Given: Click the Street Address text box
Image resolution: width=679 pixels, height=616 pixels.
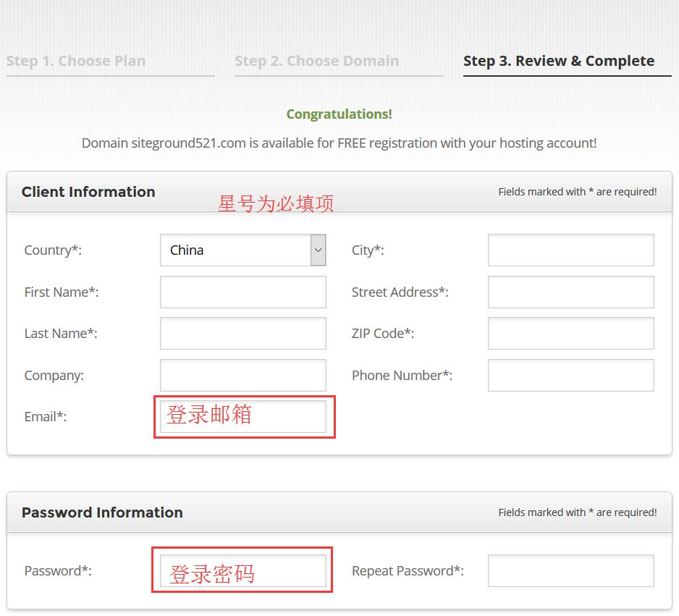Looking at the screenshot, I should [570, 292].
